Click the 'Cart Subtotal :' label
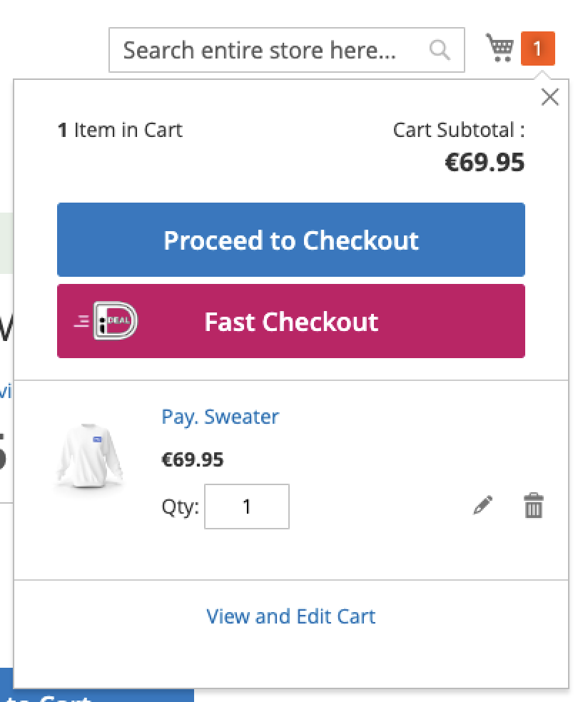588x702 pixels. pos(458,130)
